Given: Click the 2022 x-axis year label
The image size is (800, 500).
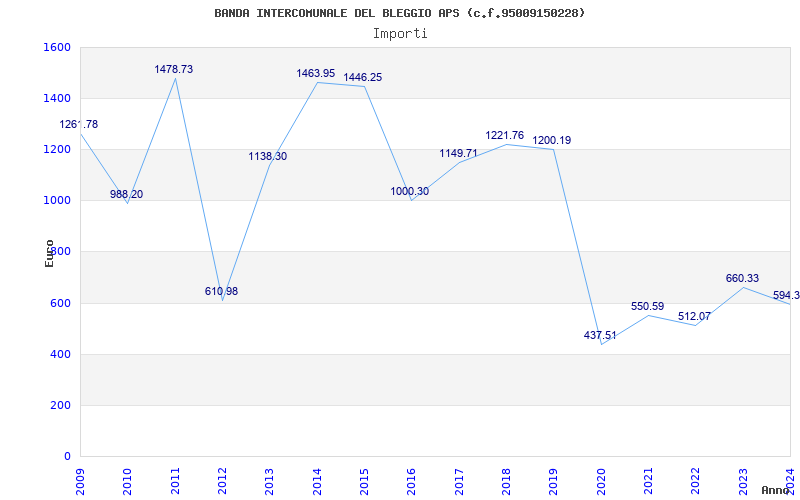Looking at the screenshot, I should click(x=695, y=482).
